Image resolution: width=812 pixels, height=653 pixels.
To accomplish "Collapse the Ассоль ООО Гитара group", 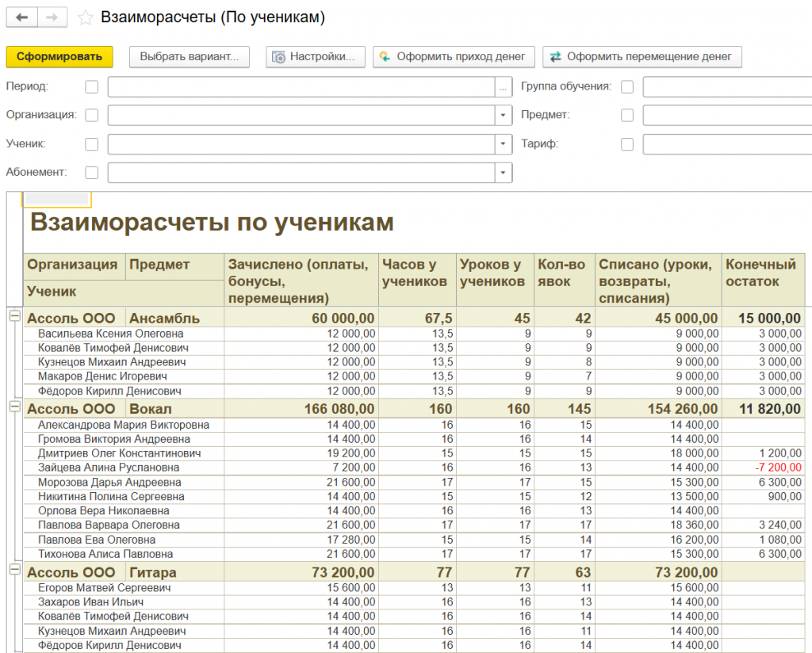I will coord(15,571).
